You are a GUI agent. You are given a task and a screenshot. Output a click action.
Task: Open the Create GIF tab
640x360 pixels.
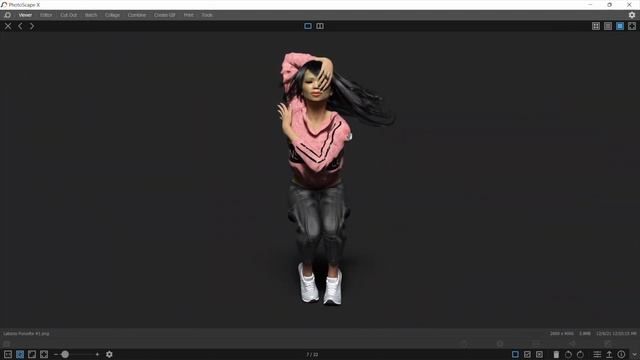tap(164, 15)
